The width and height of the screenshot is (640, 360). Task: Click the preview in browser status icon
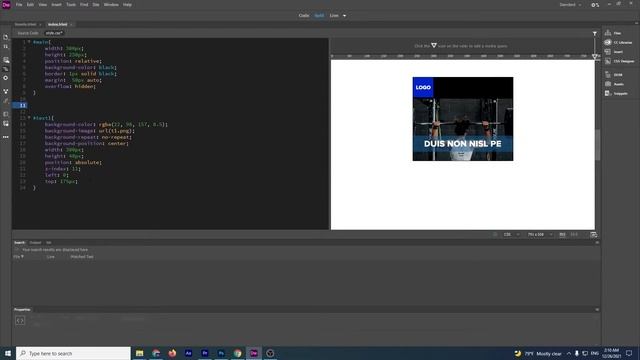coord(593,235)
